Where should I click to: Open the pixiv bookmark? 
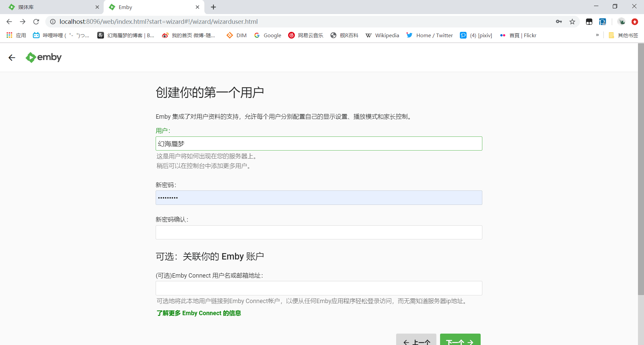click(x=476, y=35)
